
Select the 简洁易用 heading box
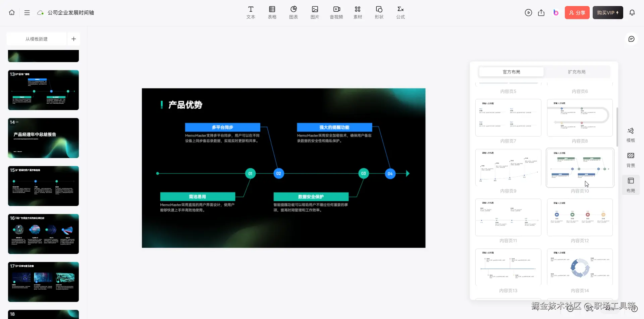(x=198, y=197)
